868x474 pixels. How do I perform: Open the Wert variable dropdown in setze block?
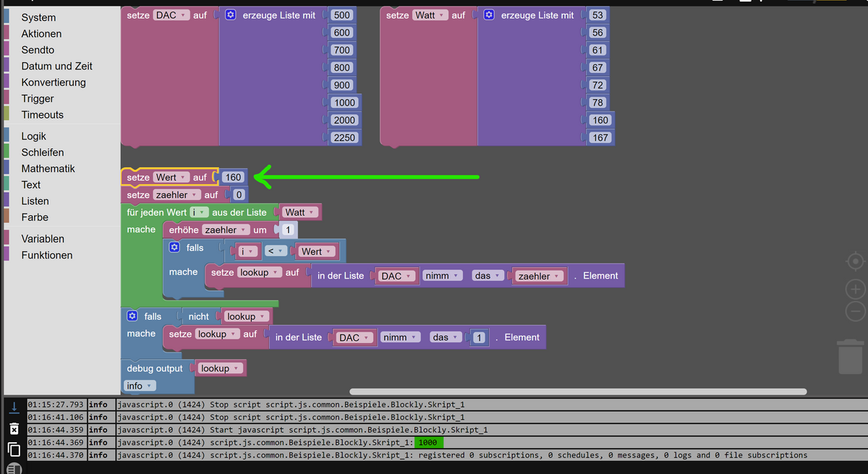(x=171, y=177)
